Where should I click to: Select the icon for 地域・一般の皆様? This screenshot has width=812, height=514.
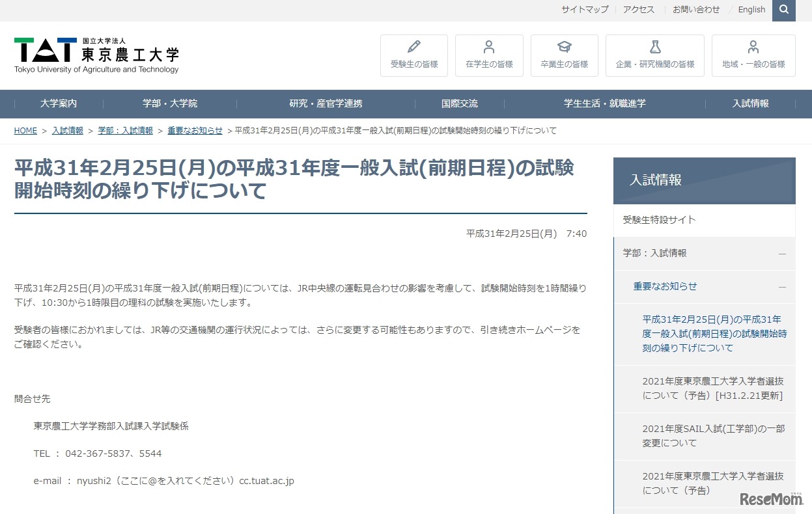(753, 47)
